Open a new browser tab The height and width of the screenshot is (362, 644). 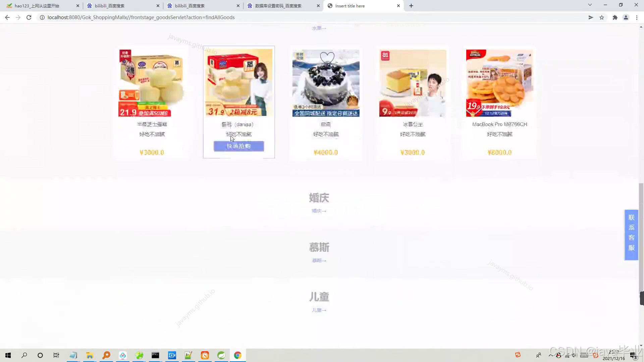point(411,6)
